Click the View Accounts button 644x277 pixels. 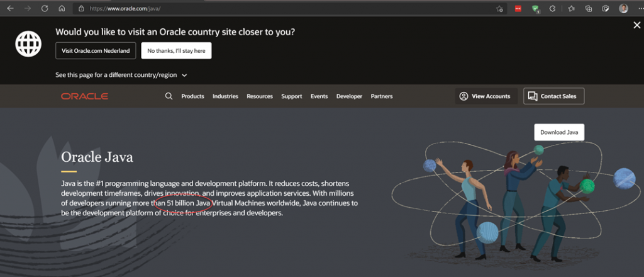[x=486, y=96]
